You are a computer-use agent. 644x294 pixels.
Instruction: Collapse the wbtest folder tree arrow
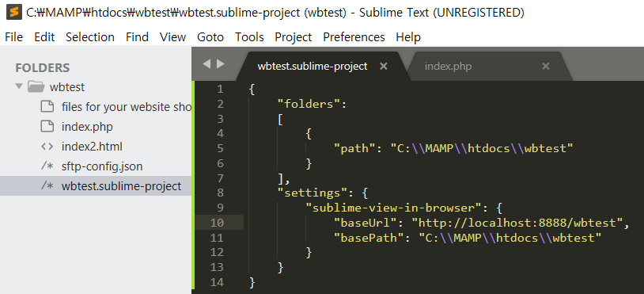pyautogui.click(x=18, y=86)
